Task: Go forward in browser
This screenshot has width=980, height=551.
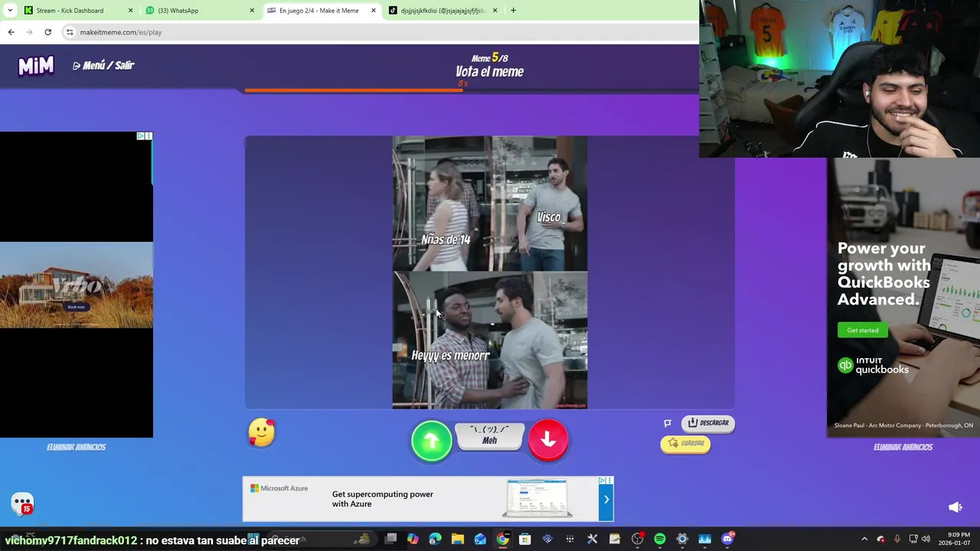Action: pos(29,32)
